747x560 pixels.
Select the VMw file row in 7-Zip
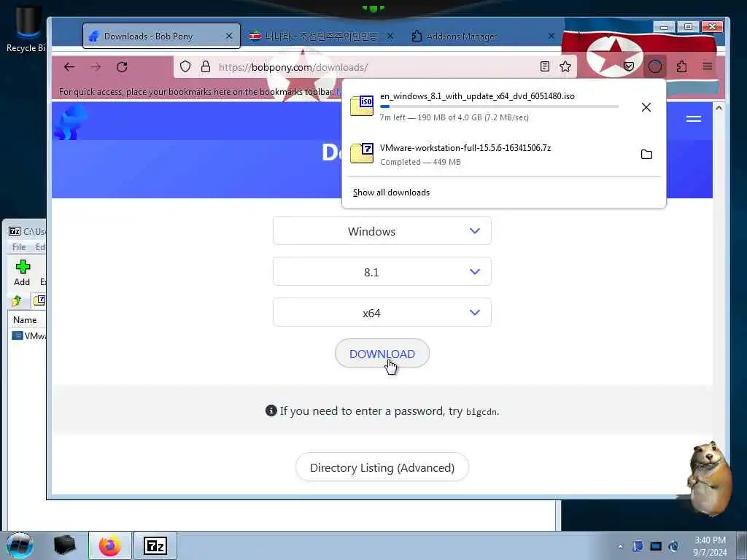[x=28, y=335]
